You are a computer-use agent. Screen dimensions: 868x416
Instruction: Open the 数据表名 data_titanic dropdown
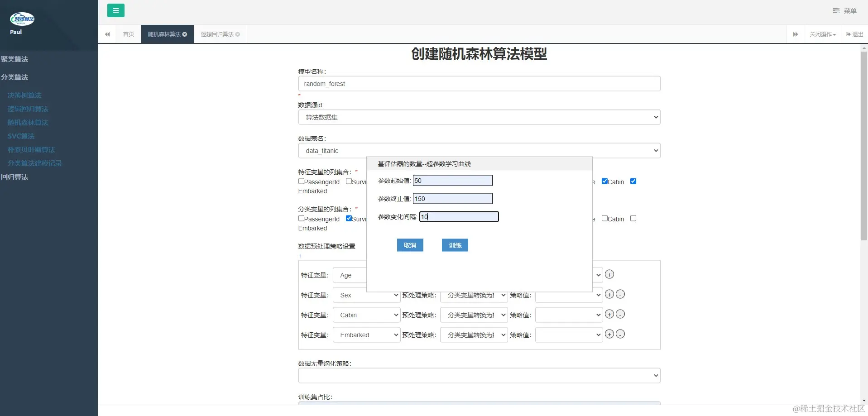coord(479,151)
